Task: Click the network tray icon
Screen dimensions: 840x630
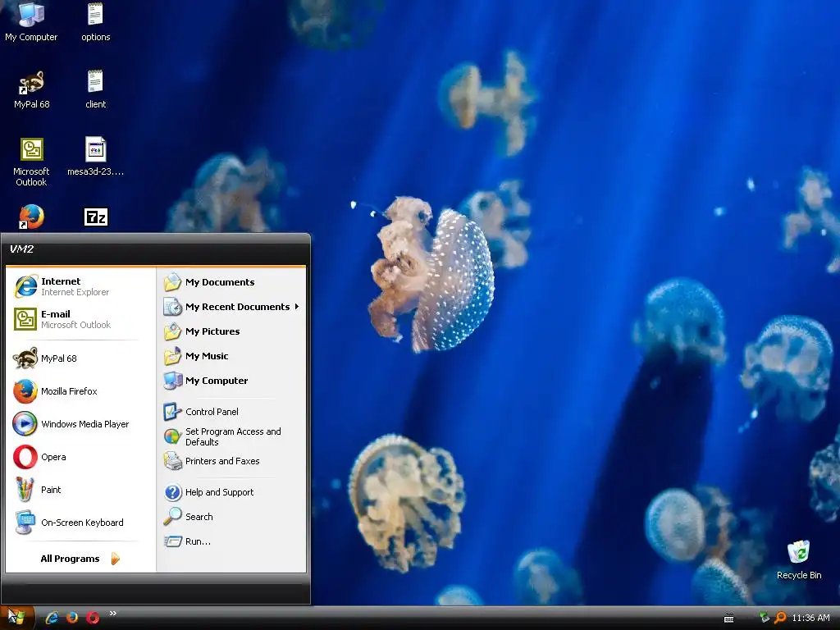Action: [765, 618]
